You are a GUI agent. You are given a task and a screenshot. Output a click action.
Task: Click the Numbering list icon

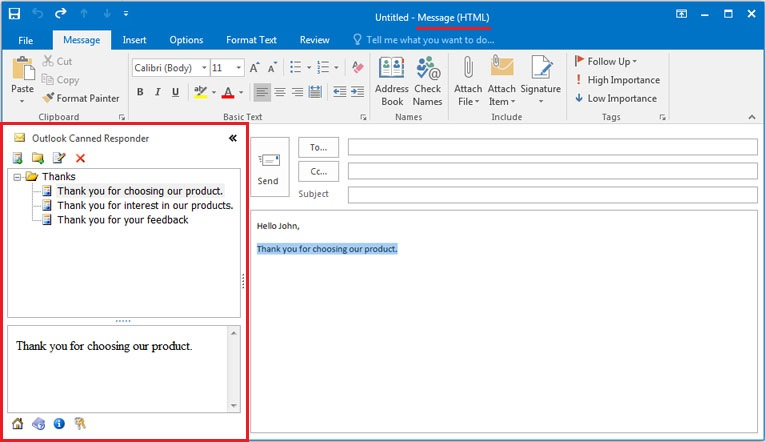323,67
